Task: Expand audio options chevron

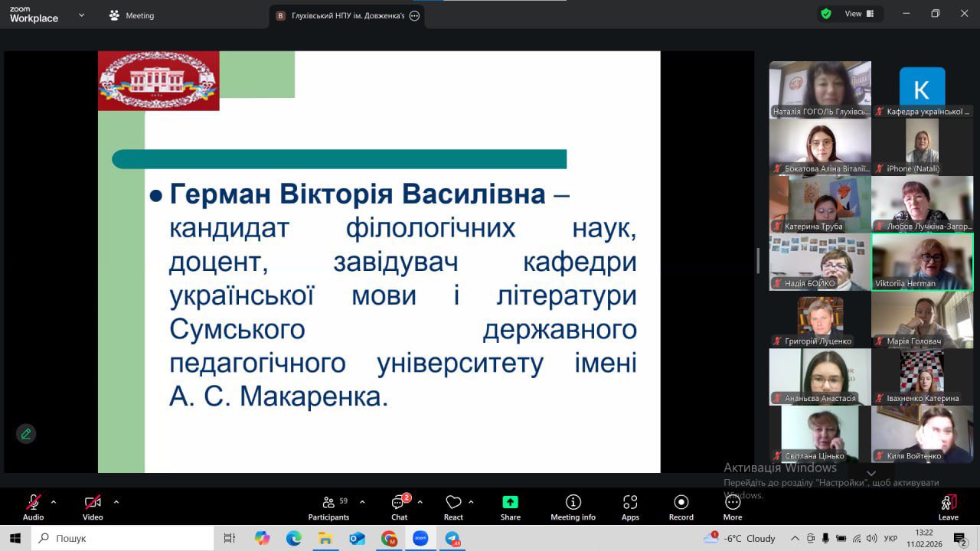Action: click(x=54, y=503)
